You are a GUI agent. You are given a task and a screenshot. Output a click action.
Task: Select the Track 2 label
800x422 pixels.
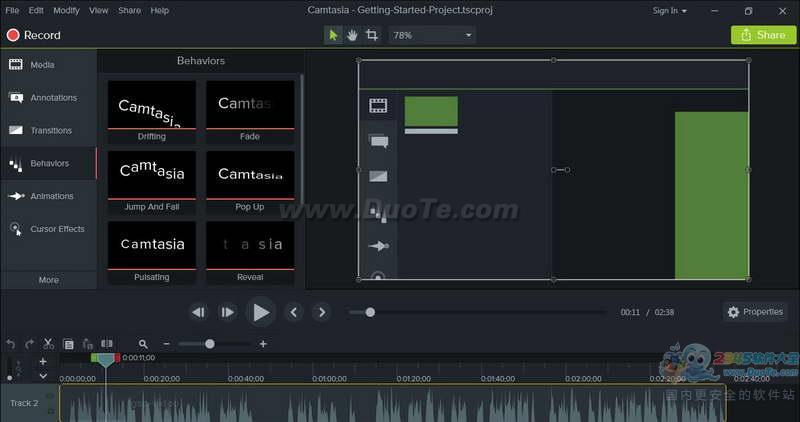coord(24,403)
